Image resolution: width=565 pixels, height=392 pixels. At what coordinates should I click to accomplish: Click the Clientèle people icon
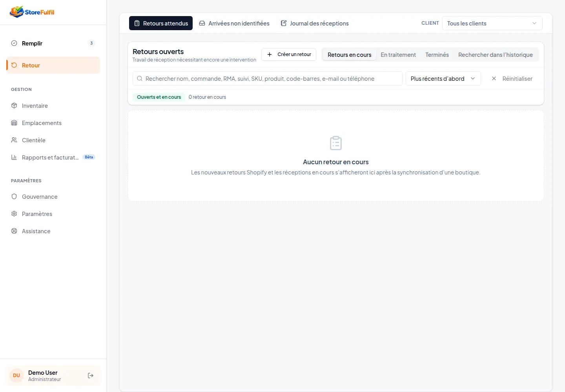tap(14, 140)
